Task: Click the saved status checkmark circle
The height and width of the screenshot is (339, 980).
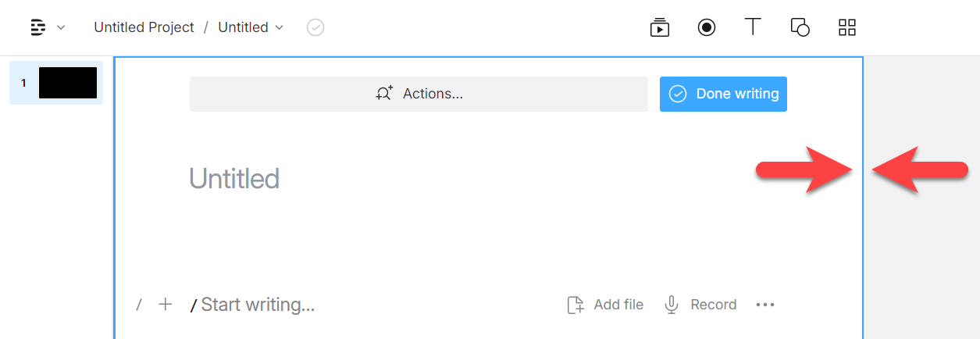Action: coord(315,27)
